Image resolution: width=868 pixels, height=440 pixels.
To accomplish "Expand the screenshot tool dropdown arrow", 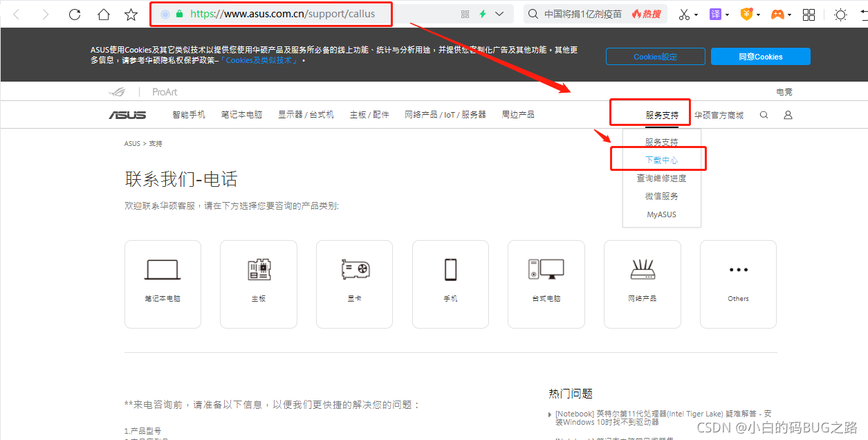I will 696,15.
